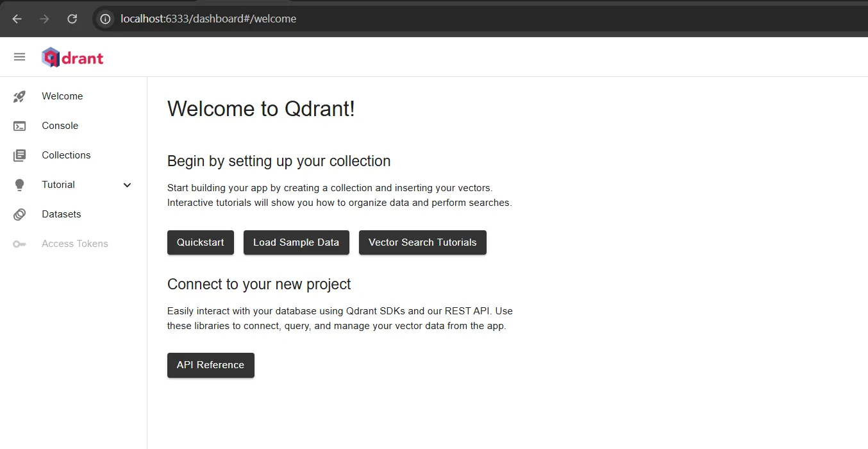Click the Collections stacked-pages icon
Viewport: 868px width, 449px height.
tap(20, 155)
